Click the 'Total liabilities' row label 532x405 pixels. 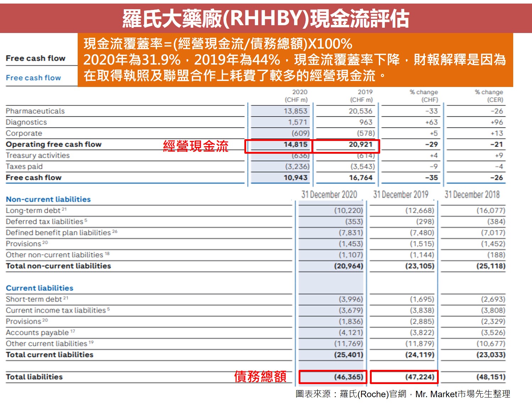tap(34, 377)
